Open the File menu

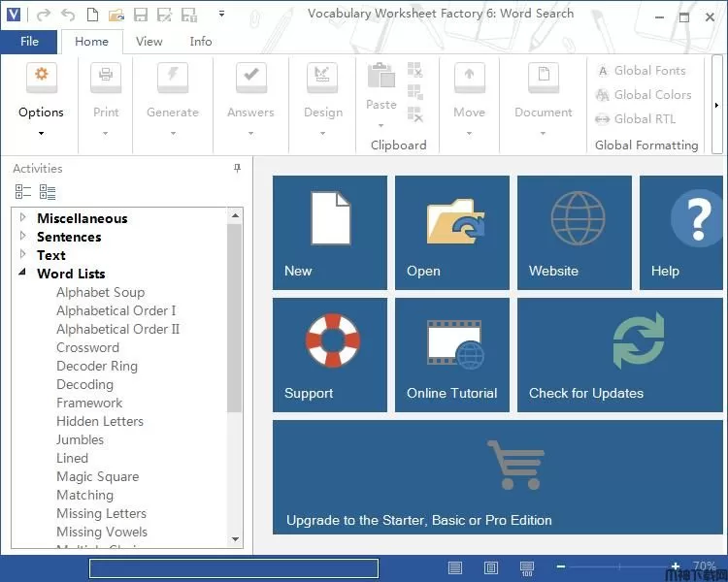click(29, 42)
